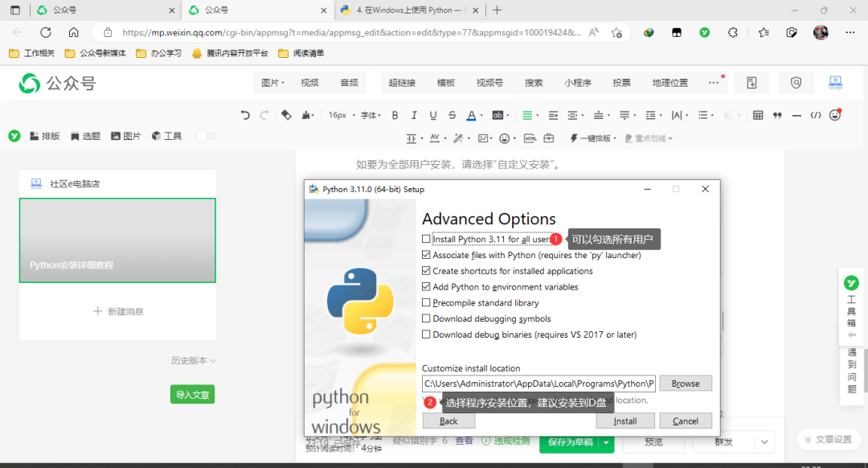868x468 pixels.
Task: Click 新建消息 to add a message
Action: 118,311
